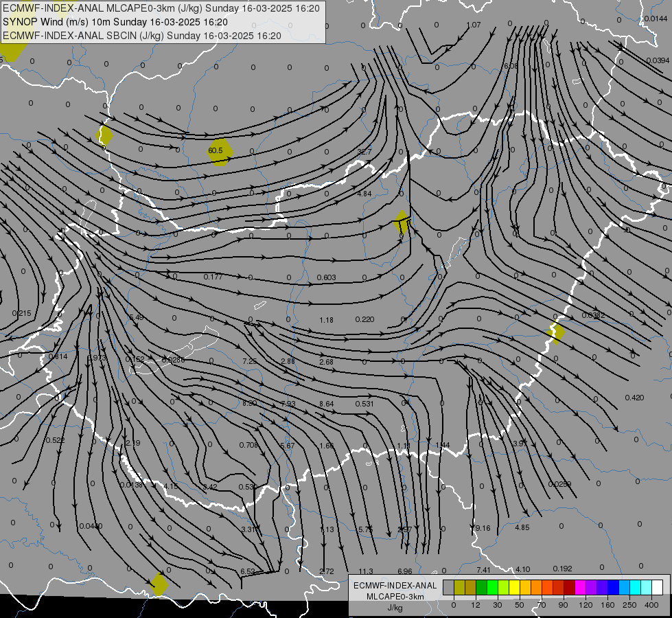Click the legend tick label 250

(x=629, y=605)
